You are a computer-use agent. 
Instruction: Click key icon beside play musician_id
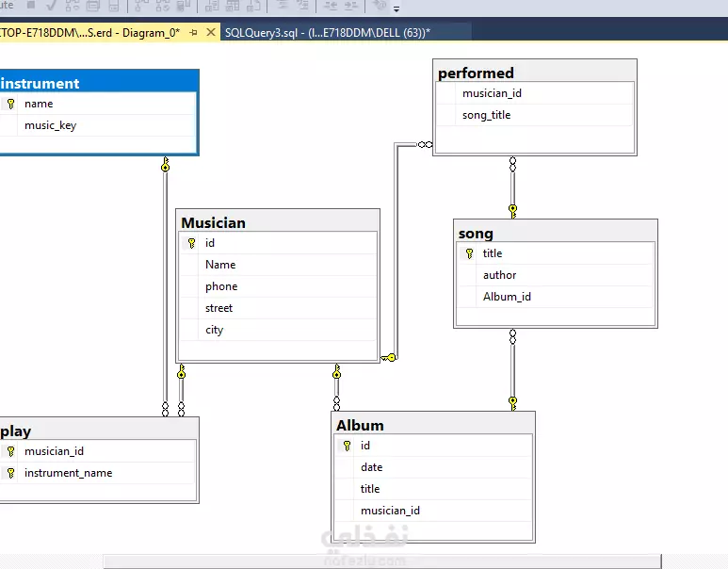point(10,451)
